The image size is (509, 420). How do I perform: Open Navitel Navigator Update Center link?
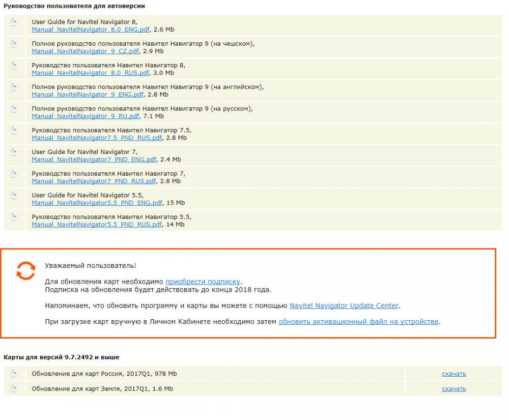click(x=344, y=305)
